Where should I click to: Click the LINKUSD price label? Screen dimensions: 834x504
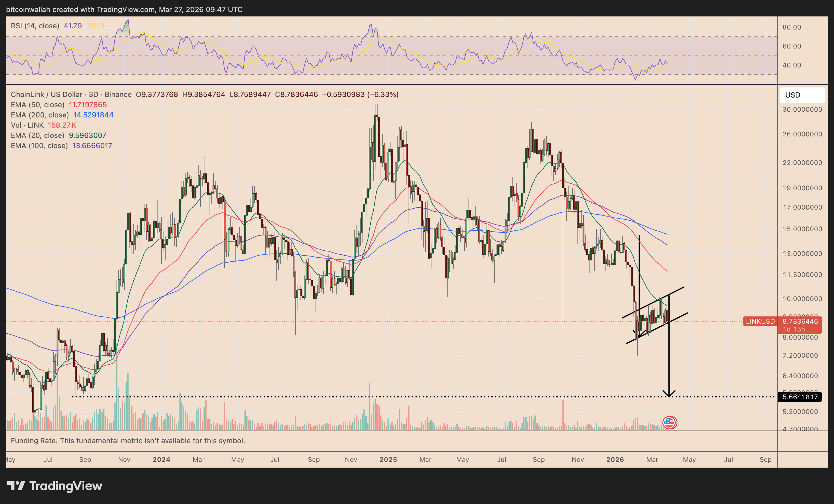click(x=760, y=321)
